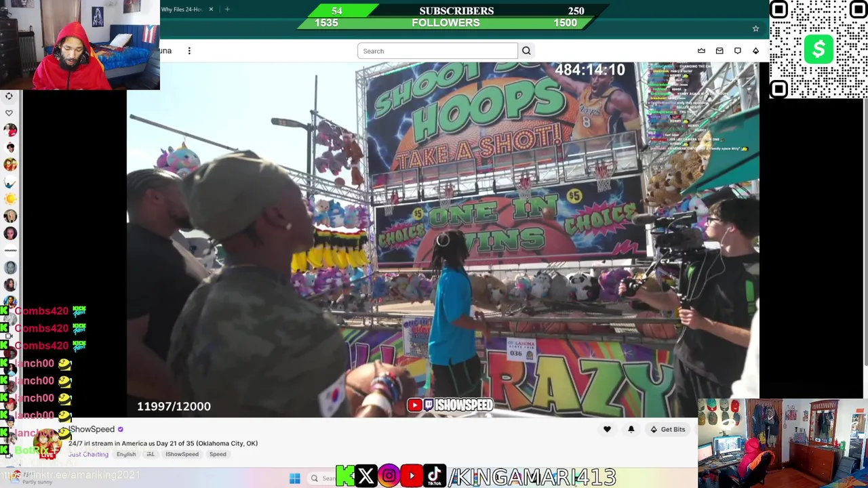Click the FOLLOWERS goal bar
Viewport: 868px width, 488px height.
[446, 22]
